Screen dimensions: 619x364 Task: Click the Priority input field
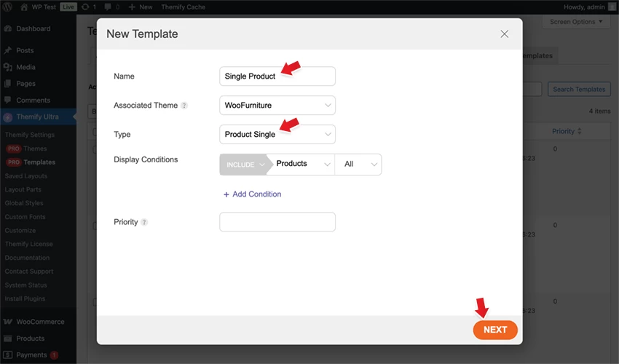pyautogui.click(x=277, y=222)
